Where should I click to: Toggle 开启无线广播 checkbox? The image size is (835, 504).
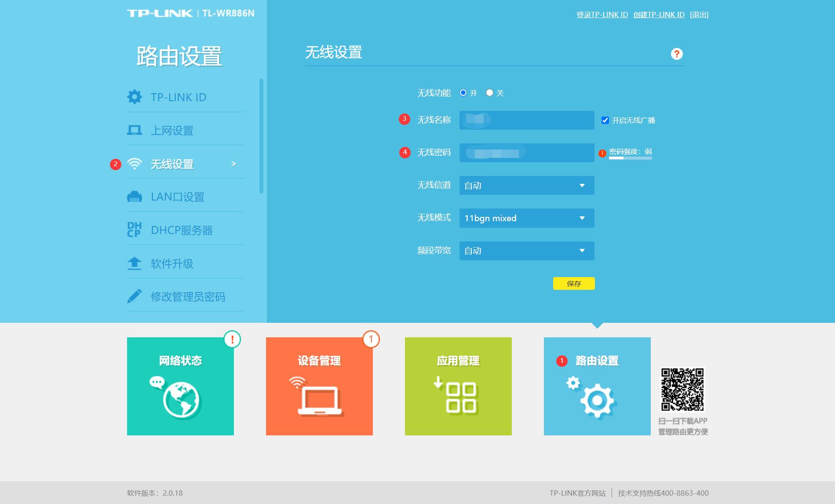[x=605, y=120]
